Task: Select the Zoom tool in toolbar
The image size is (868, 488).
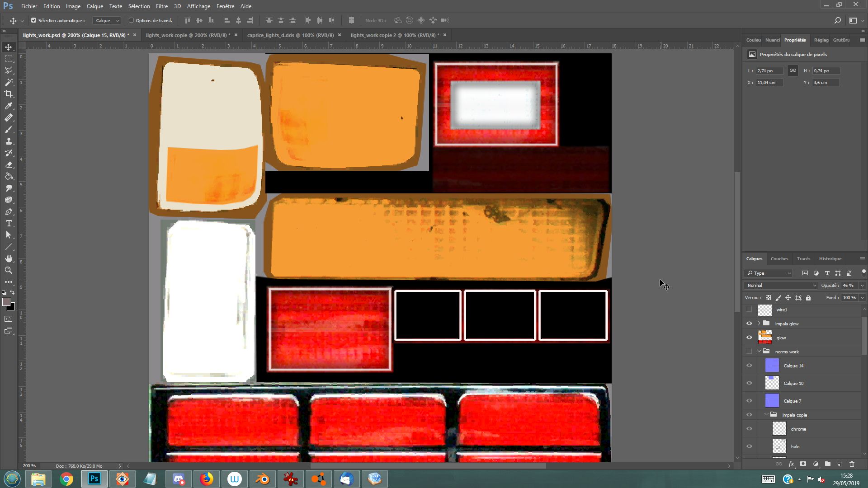Action: coord(9,270)
